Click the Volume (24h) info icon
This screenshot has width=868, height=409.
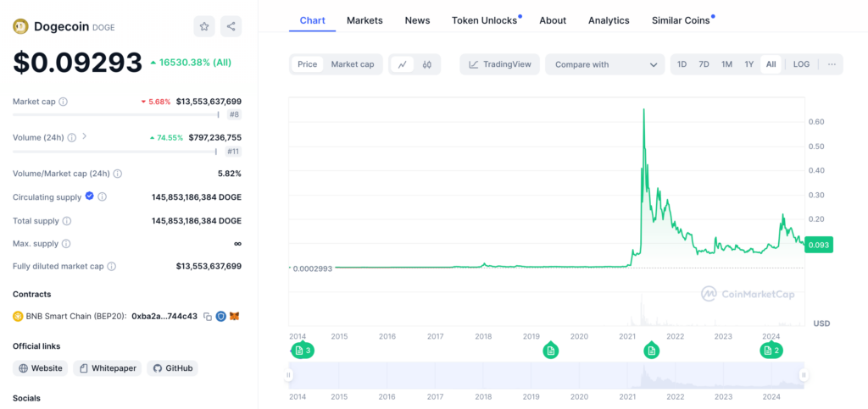point(72,138)
